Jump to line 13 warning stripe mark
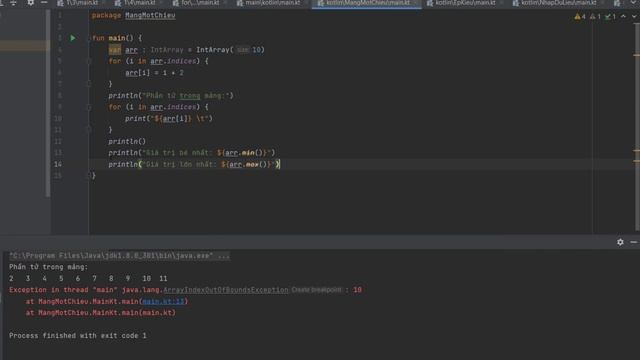This screenshot has height=360, width=640. coord(636,151)
